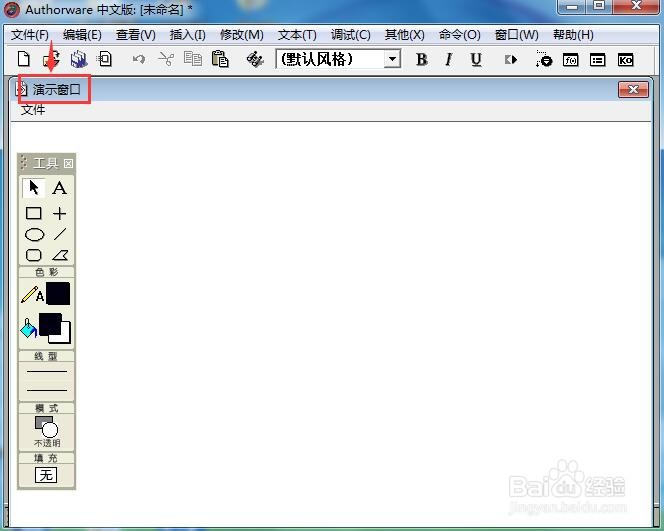Maximize the Authorware main window
Viewport: 664px width, 531px height.
point(599,6)
